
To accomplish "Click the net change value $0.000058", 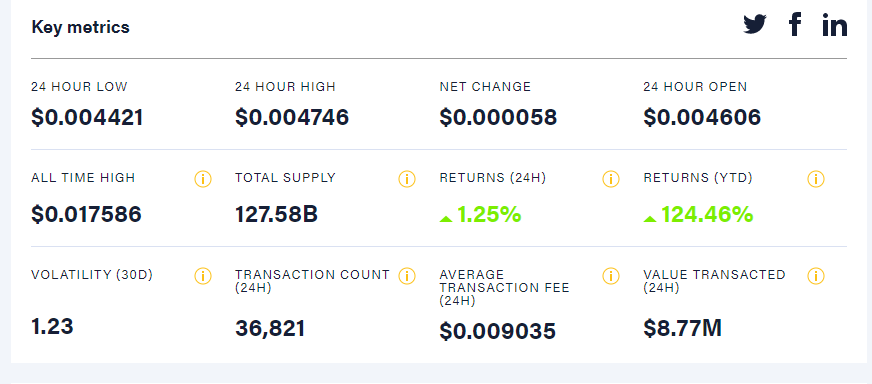I will [498, 117].
